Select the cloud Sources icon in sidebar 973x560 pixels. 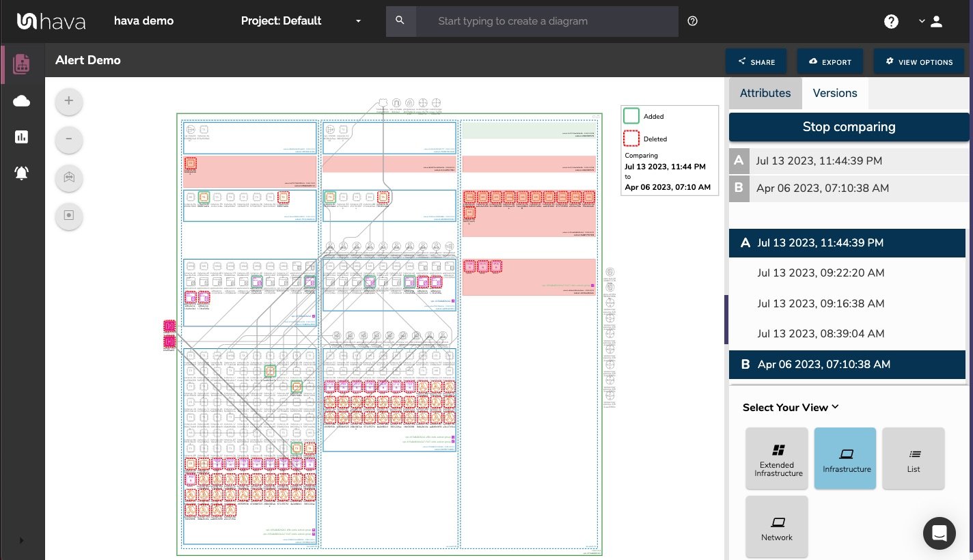click(21, 100)
